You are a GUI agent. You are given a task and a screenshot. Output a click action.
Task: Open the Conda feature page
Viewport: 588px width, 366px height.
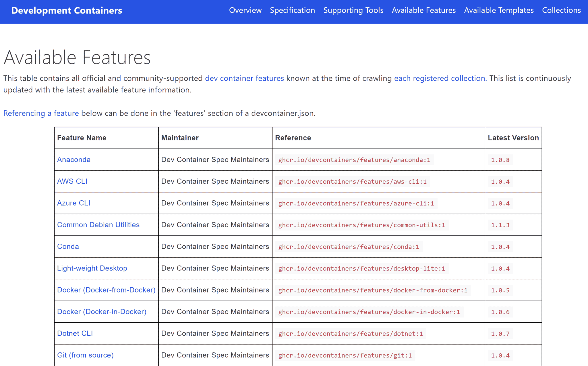click(x=68, y=247)
